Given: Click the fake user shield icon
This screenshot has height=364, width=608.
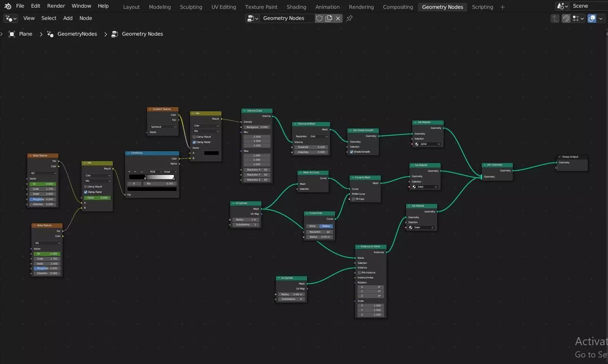Looking at the screenshot, I should click(x=319, y=18).
